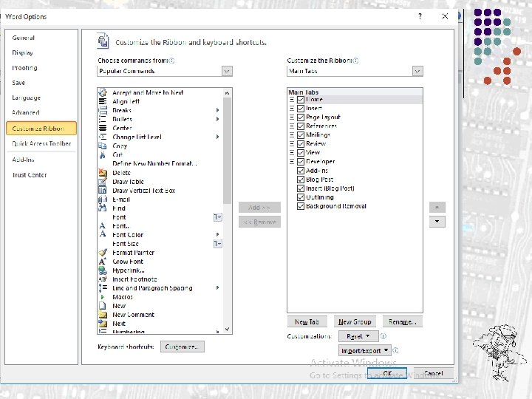Click the Hyperlink globe icon

pos(103,270)
